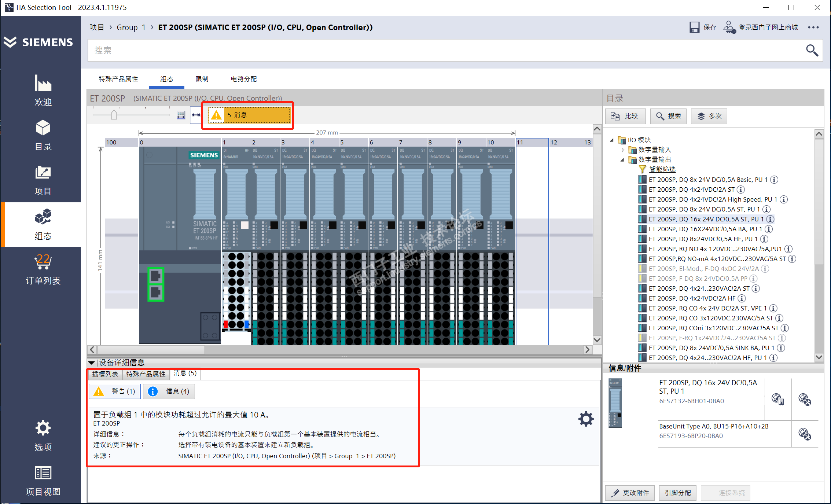This screenshot has height=504, width=831.
Task: Collapse the I/O 模块 tree node
Action: click(x=611, y=140)
